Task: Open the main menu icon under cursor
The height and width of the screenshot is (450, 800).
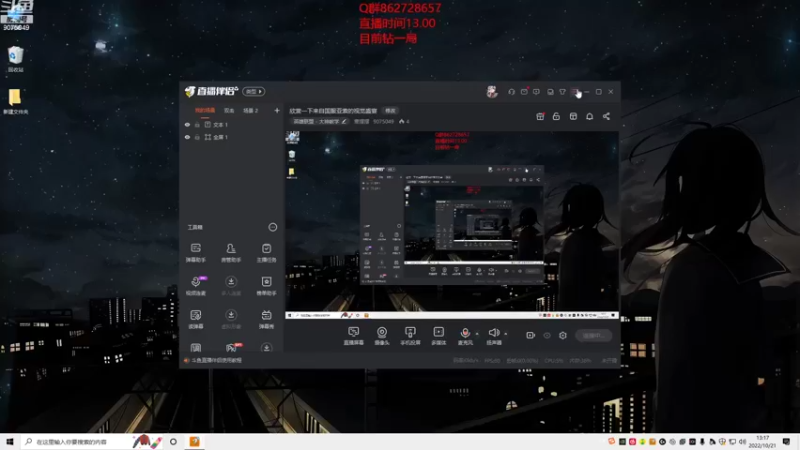Action: coord(575,92)
